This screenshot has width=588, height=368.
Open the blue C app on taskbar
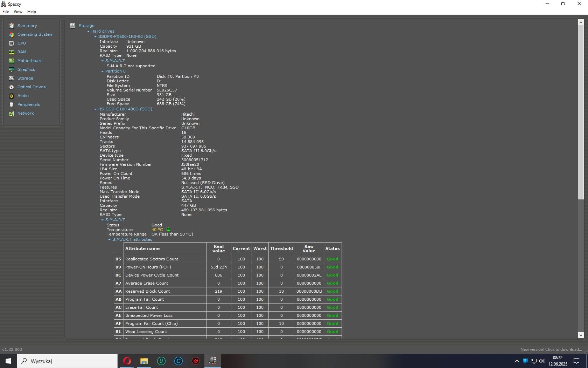click(x=178, y=361)
